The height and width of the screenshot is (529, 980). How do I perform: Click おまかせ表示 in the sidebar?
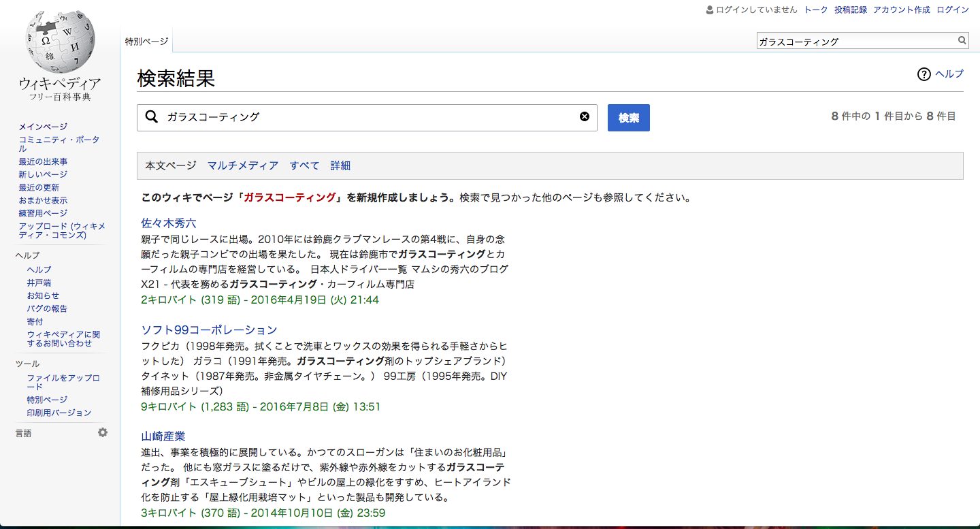43,200
